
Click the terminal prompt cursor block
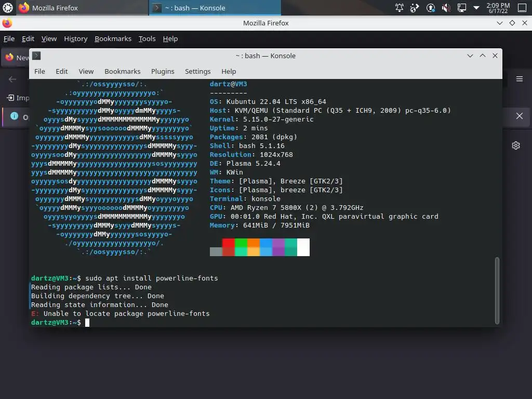pyautogui.click(x=87, y=323)
